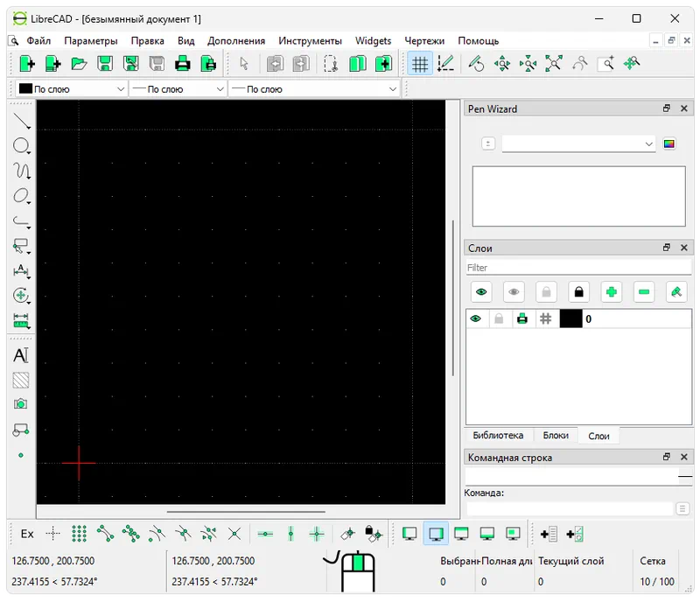Float the Командная строка panel
700x602 pixels.
coord(667,457)
